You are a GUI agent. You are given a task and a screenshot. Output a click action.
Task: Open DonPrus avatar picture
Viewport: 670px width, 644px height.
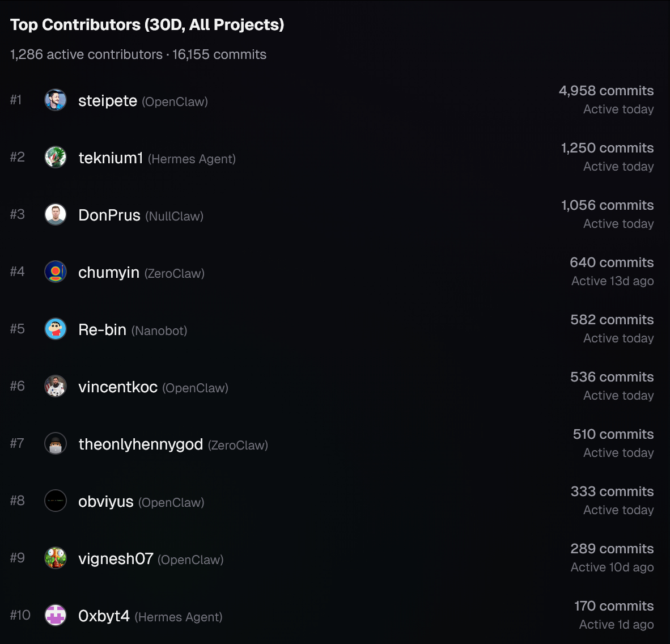click(56, 215)
